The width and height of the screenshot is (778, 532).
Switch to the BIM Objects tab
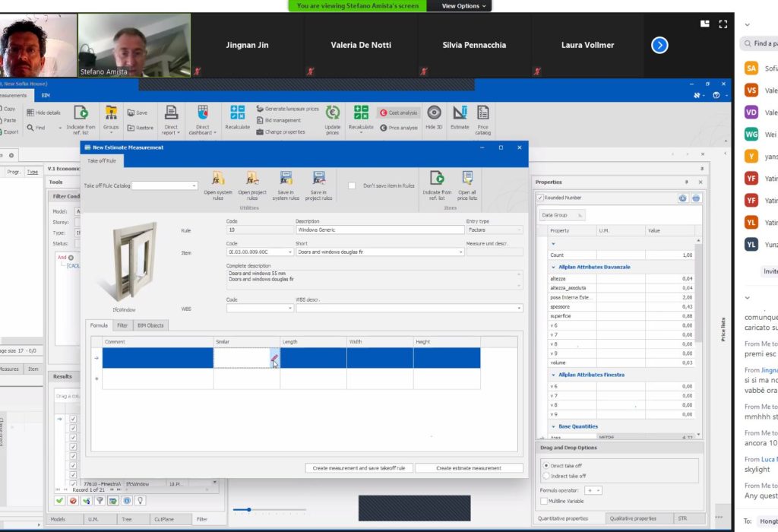coord(150,325)
